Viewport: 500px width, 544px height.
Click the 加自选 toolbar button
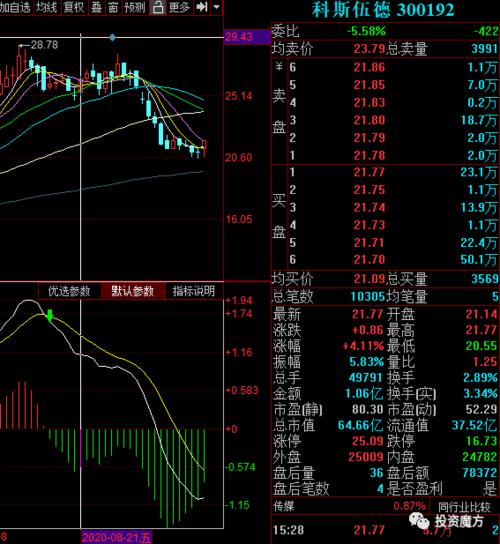[x=15, y=7]
